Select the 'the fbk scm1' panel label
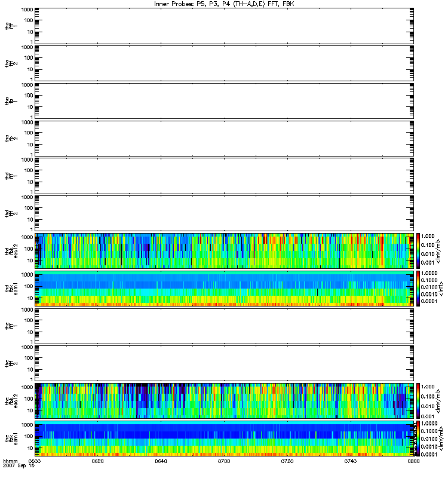The height and width of the screenshot is (478, 448). pyautogui.click(x=11, y=439)
